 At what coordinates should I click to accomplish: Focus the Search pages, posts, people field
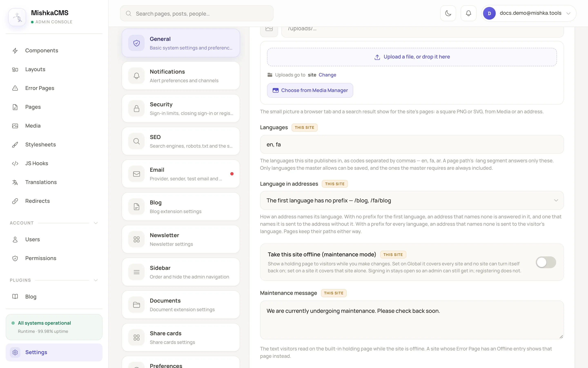(x=197, y=13)
